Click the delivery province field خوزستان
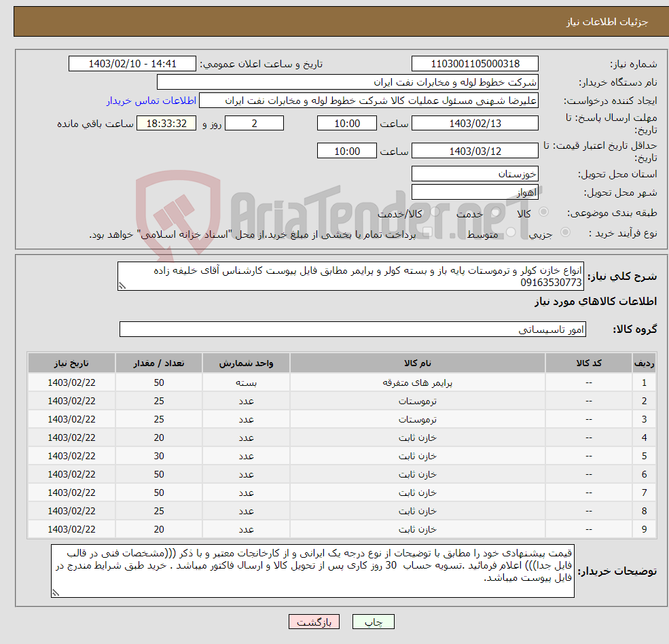The width and height of the screenshot is (669, 644). pyautogui.click(x=475, y=174)
